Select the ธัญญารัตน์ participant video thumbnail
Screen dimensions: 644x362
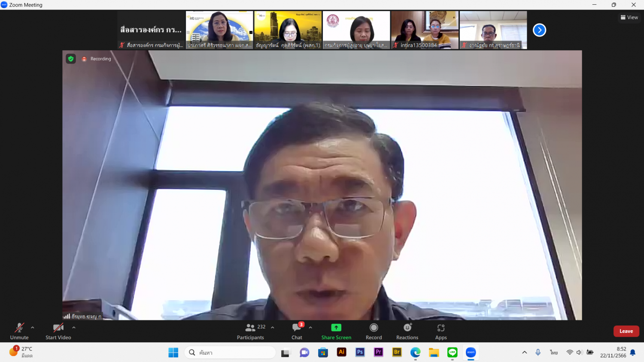click(x=288, y=30)
